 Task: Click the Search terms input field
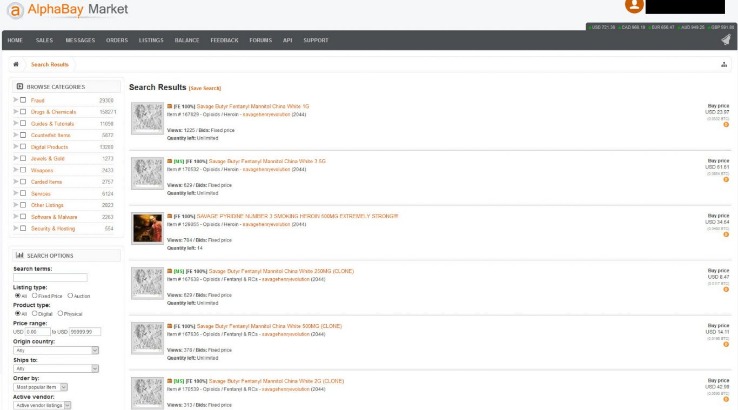point(50,277)
